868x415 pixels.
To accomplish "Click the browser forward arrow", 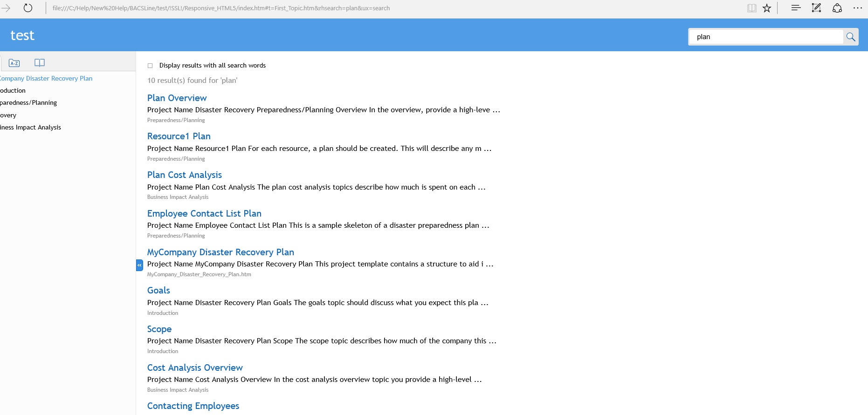I will pyautogui.click(x=6, y=8).
